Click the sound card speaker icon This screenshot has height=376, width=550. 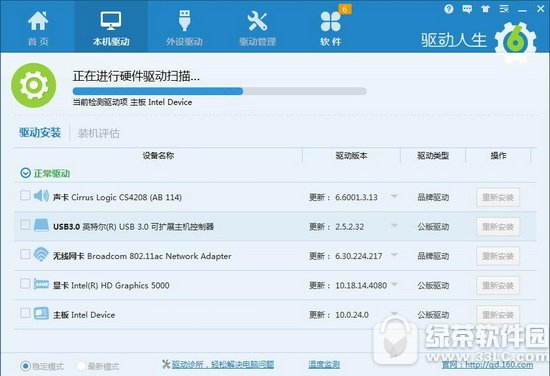41,196
